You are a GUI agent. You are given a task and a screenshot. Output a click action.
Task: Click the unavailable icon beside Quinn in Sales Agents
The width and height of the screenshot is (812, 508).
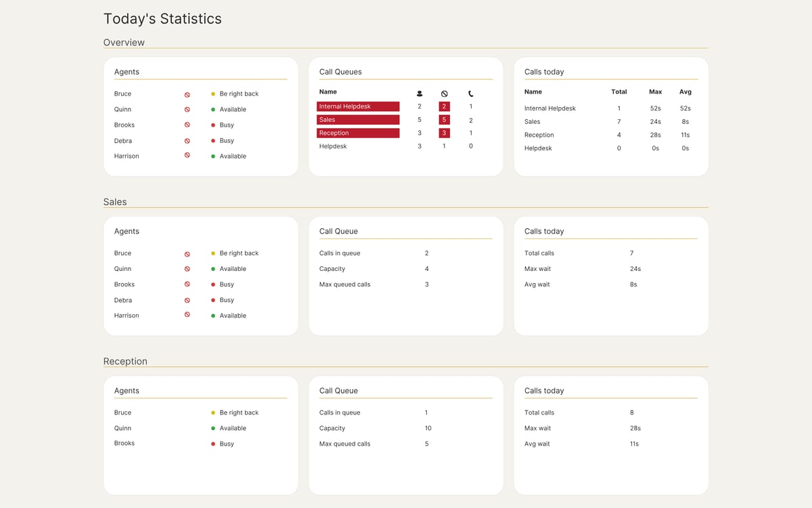pyautogui.click(x=187, y=269)
